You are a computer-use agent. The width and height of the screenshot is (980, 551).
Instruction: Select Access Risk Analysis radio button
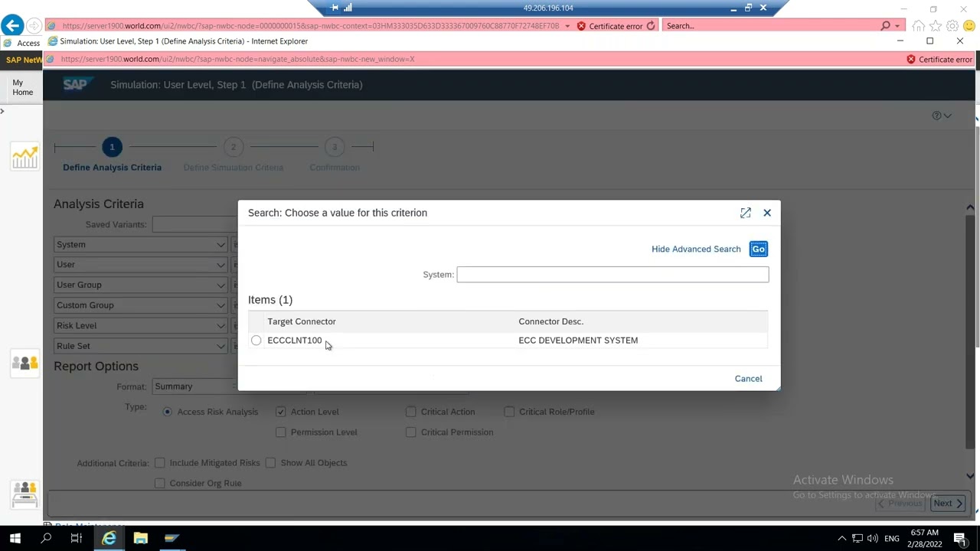click(167, 412)
